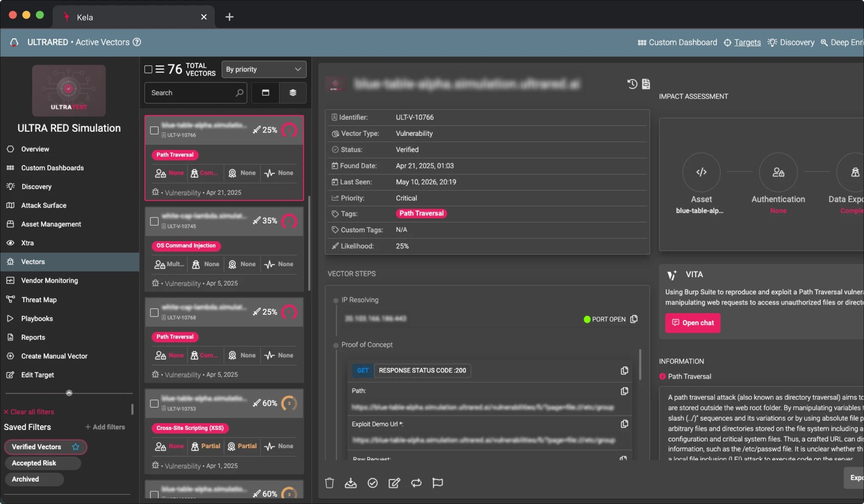Click the 25% ring on ULT-V-10766 card
Viewport: 864px width, 504px height.
click(289, 130)
